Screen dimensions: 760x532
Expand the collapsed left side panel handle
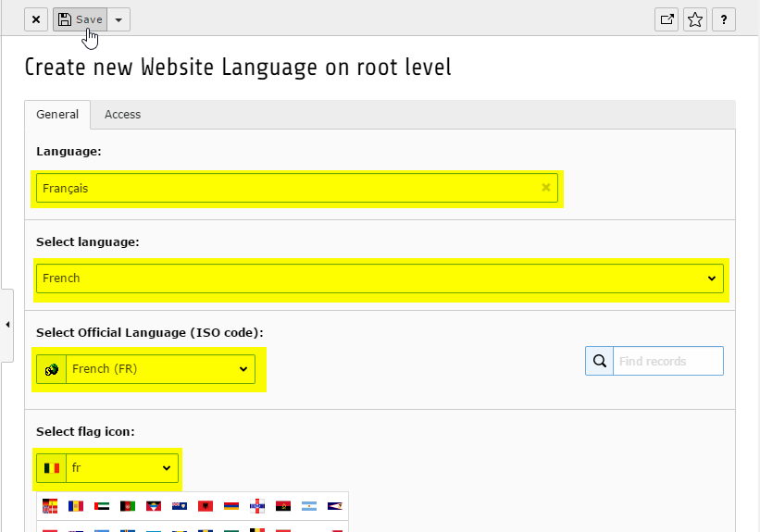click(x=7, y=325)
